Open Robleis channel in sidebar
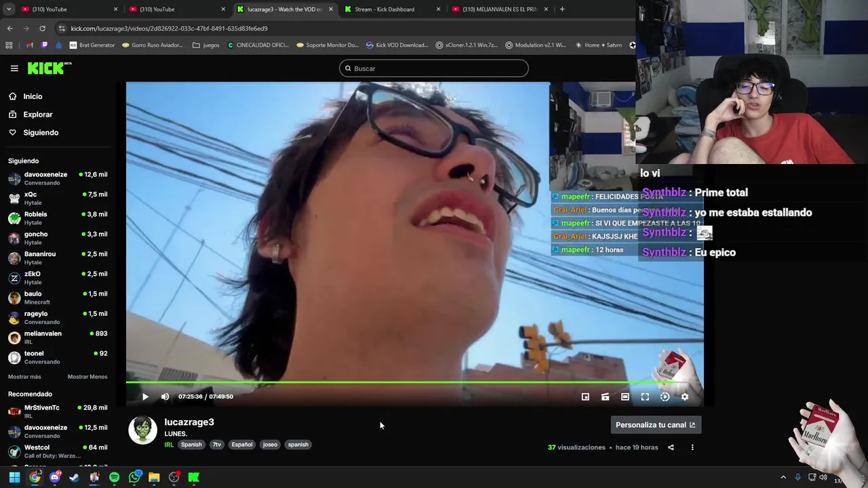The height and width of the screenshot is (488, 868). [58, 218]
